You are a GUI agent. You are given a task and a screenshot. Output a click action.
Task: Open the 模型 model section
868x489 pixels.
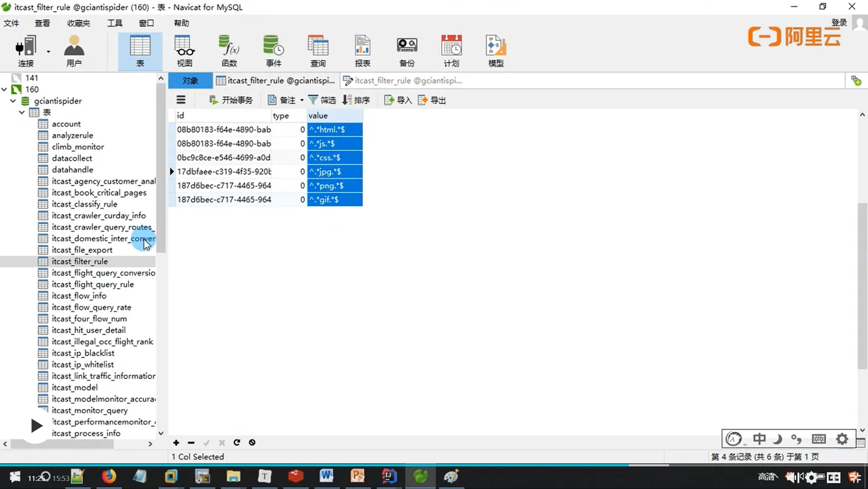click(496, 52)
